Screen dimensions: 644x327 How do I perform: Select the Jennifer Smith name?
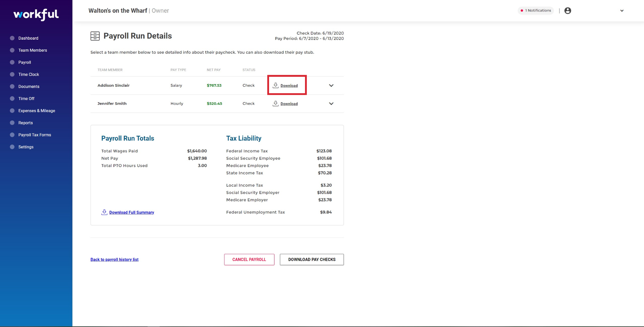click(112, 103)
